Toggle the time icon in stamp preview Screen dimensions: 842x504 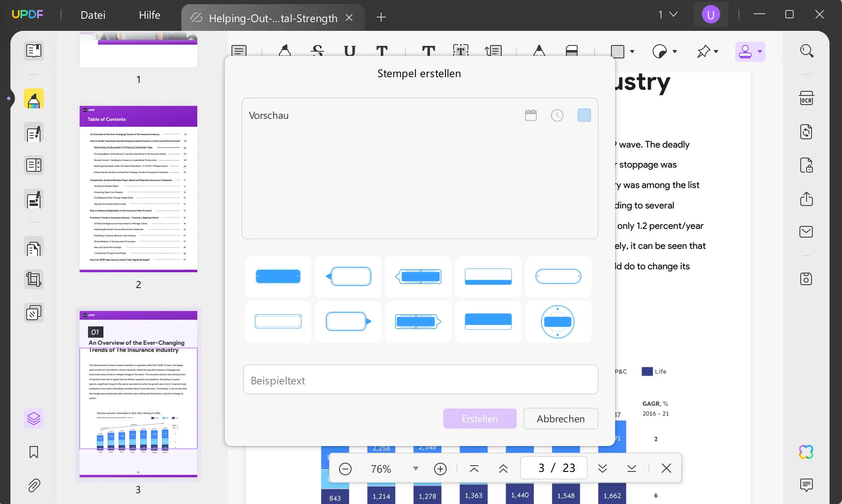pyautogui.click(x=558, y=115)
